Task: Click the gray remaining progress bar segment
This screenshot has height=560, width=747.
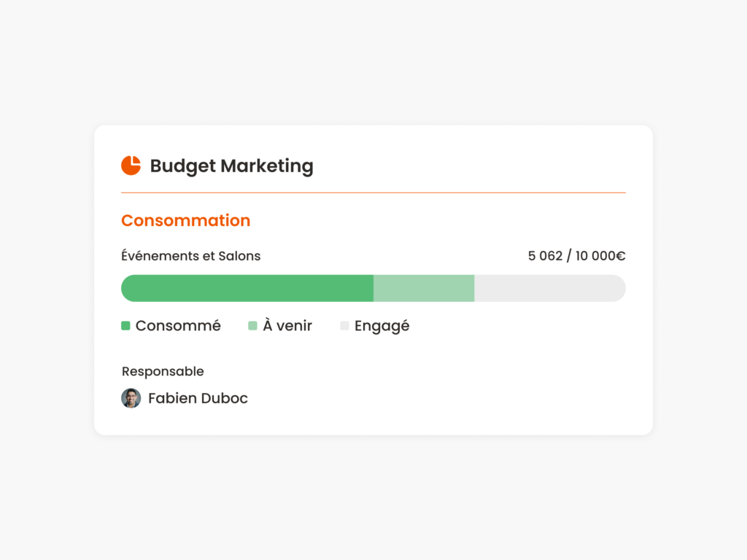Action: 547,288
